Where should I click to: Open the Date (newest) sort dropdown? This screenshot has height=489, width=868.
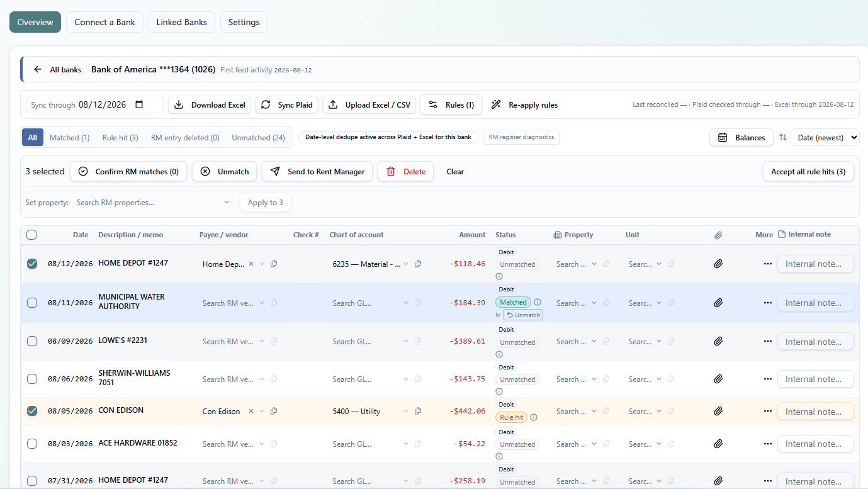tap(825, 137)
